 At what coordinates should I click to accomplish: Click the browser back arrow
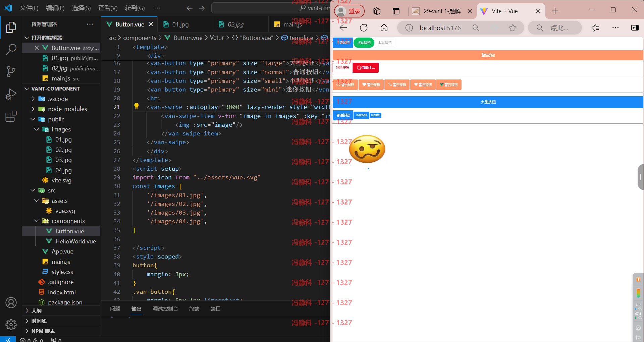click(343, 28)
